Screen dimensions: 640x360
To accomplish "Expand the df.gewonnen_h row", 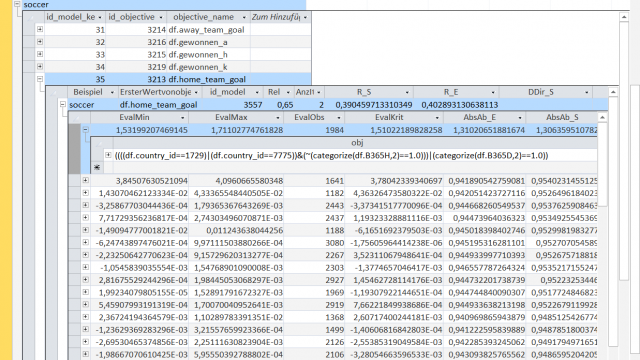I will (40, 54).
